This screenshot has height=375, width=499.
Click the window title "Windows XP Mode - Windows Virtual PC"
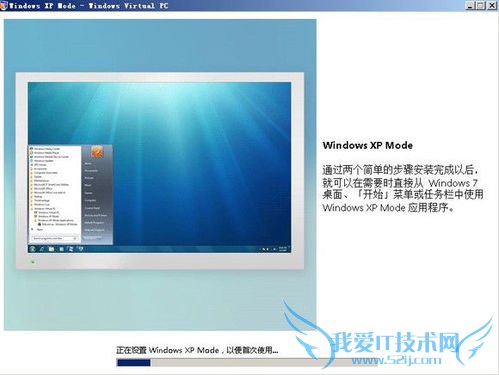click(x=89, y=6)
